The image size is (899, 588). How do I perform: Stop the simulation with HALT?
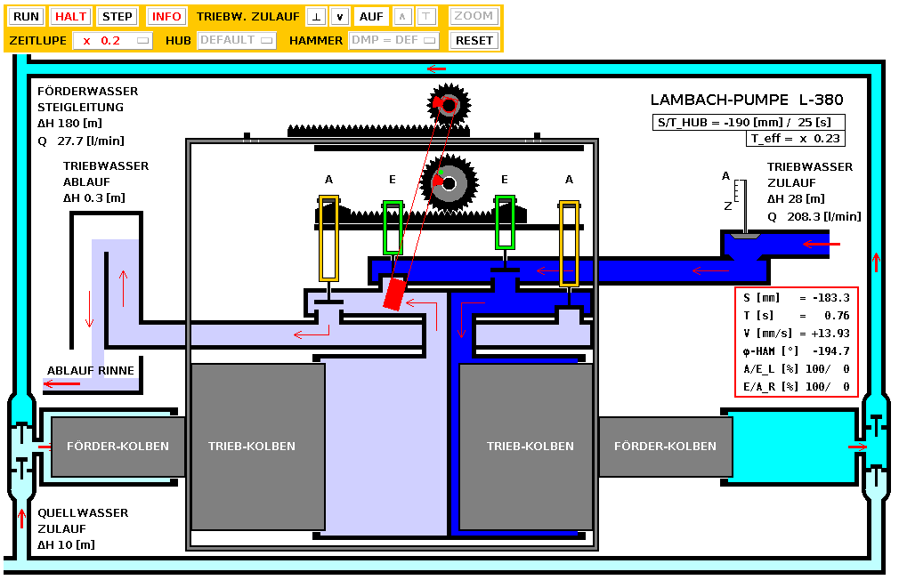(x=70, y=17)
